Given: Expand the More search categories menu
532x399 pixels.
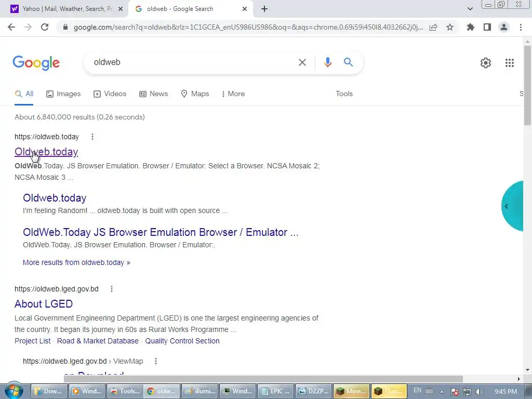Looking at the screenshot, I should click(x=233, y=94).
